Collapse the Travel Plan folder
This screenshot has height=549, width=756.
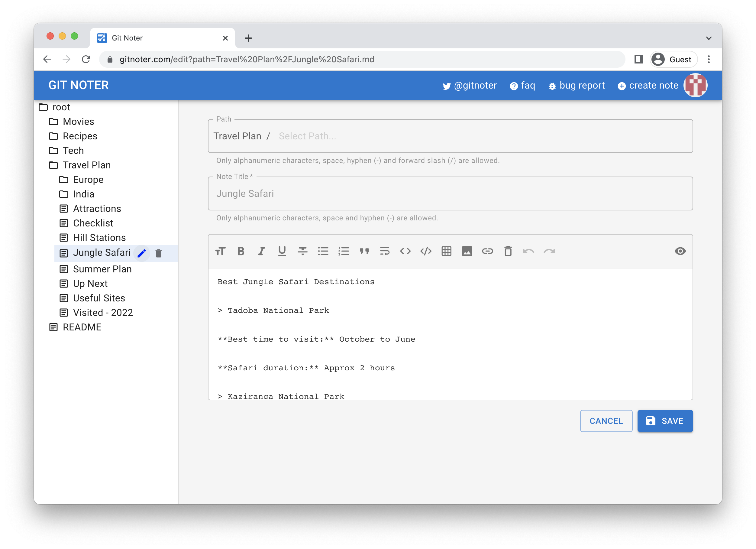[x=86, y=165]
